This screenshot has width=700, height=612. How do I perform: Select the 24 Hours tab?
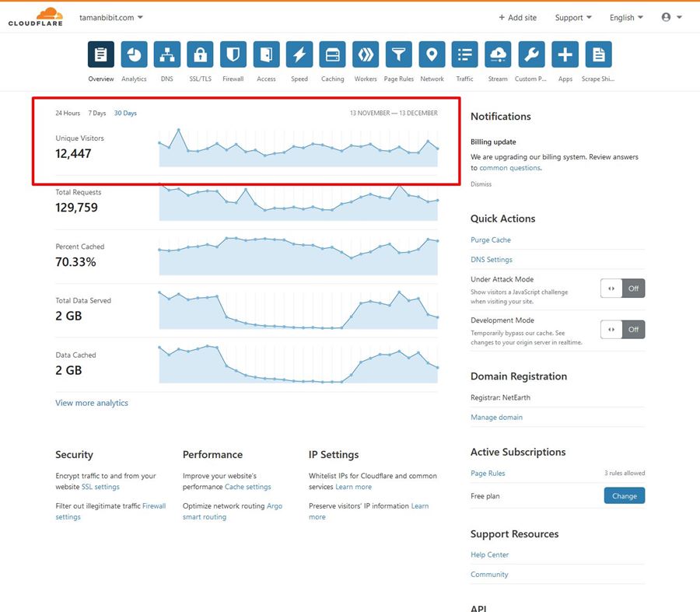(x=67, y=113)
